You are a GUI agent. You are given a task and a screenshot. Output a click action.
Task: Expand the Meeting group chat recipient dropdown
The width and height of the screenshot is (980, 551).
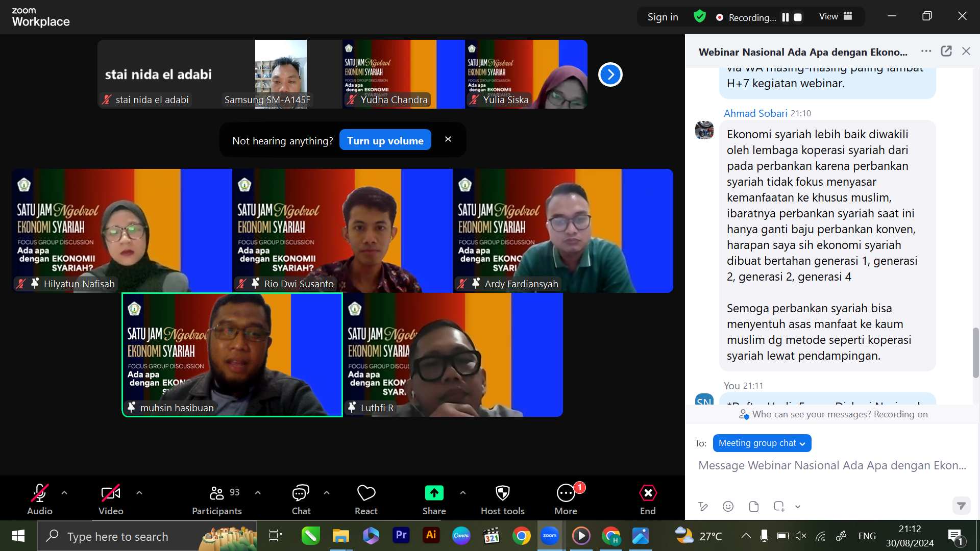pos(762,443)
